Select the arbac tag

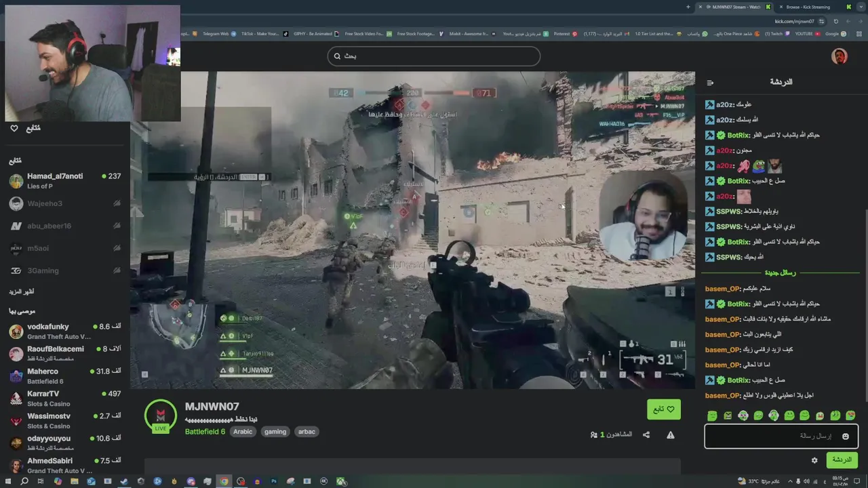click(307, 432)
